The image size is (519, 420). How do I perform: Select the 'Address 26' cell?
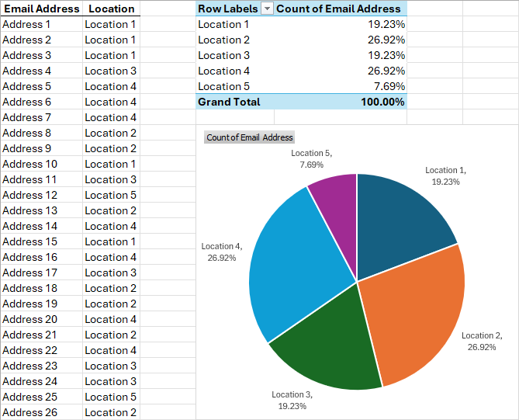click(x=41, y=412)
